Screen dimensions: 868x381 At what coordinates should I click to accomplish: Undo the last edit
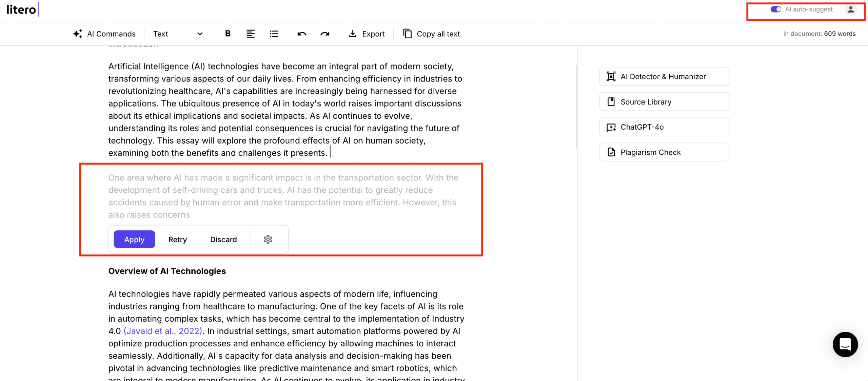(302, 34)
